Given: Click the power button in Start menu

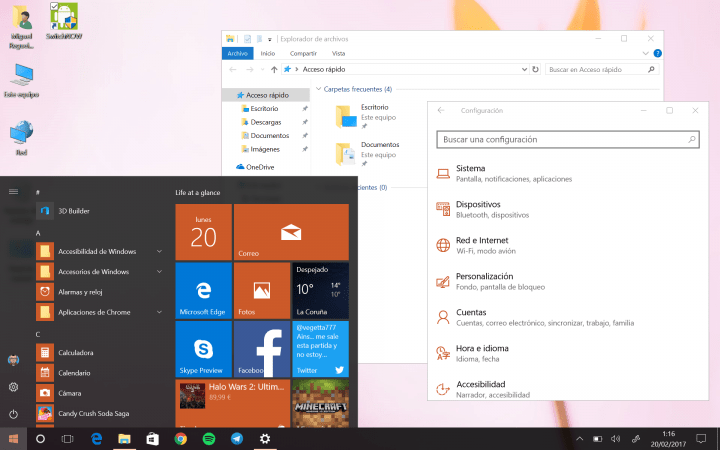Looking at the screenshot, I should [13, 414].
